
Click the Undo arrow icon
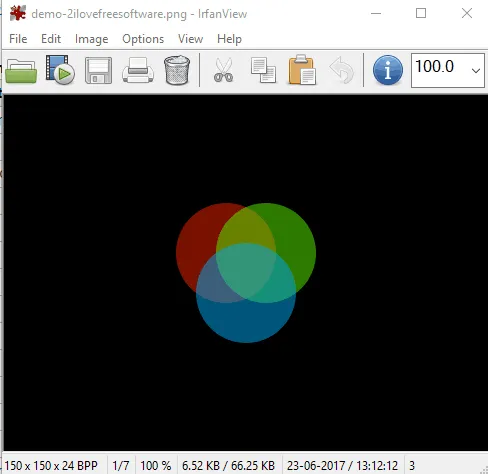[x=342, y=70]
